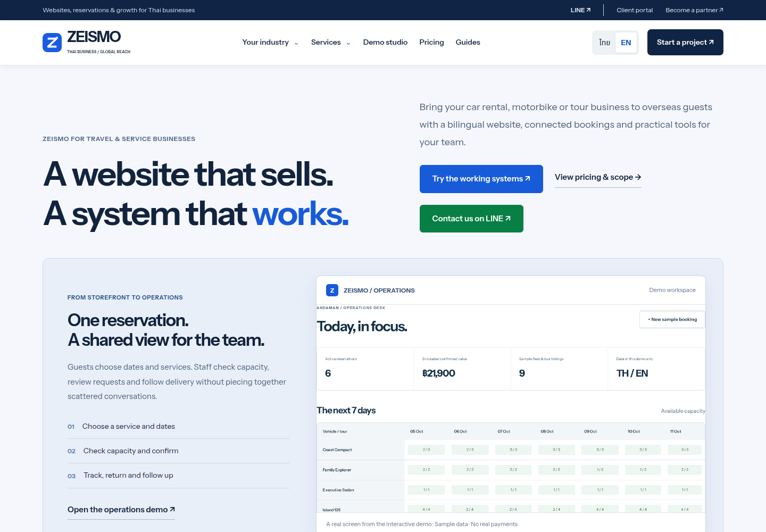This screenshot has height=532, width=766.
Task: Click the TH / EN demo data value
Action: 632,373
